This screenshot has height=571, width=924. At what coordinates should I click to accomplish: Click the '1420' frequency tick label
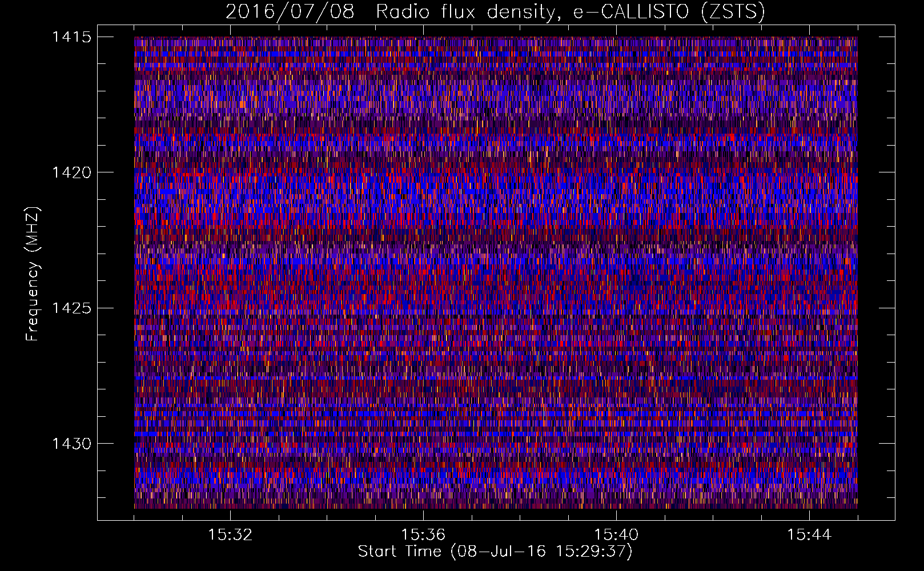[x=72, y=172]
